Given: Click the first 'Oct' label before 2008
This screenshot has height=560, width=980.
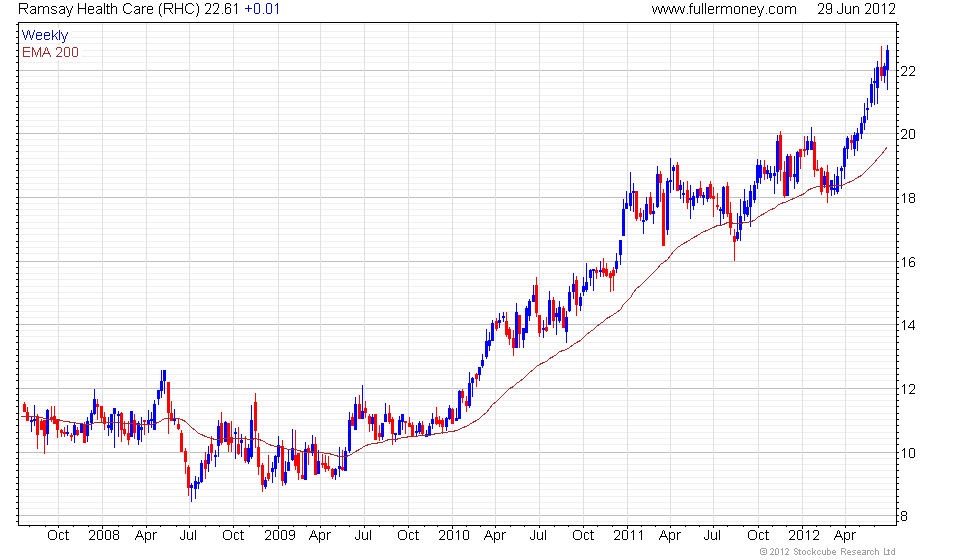Looking at the screenshot, I should (58, 535).
